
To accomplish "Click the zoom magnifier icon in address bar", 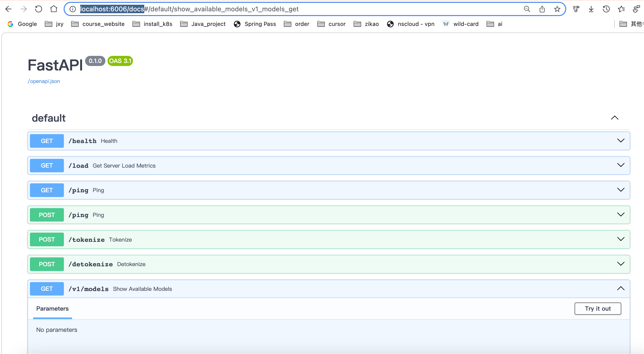I will [527, 9].
